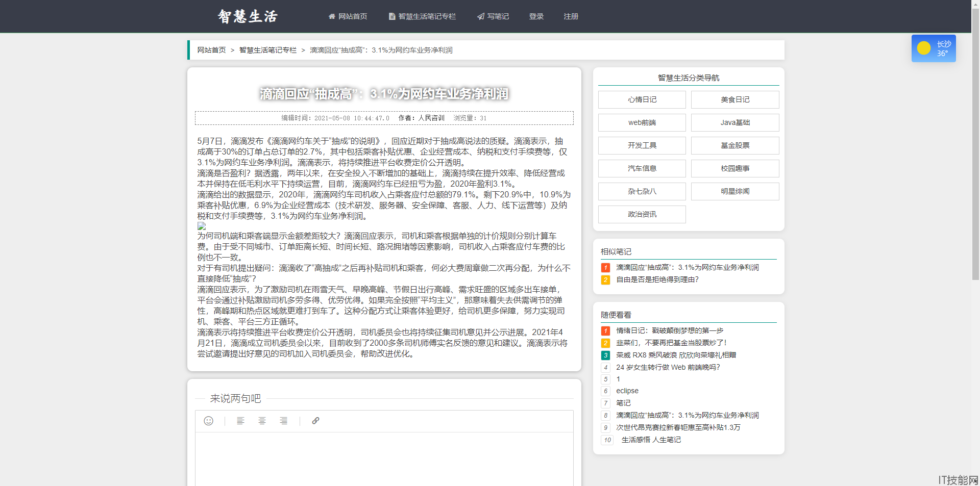This screenshot has height=486, width=980.
Task: Open first similar note about 滴滴回应抽成高
Action: pos(688,267)
